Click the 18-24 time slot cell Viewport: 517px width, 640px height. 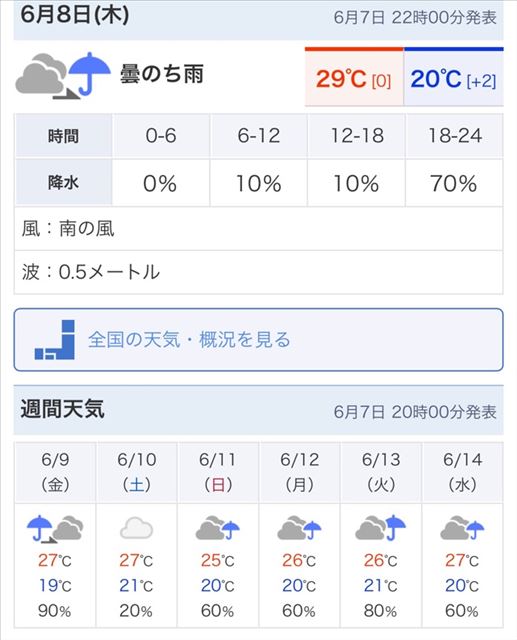coord(454,136)
